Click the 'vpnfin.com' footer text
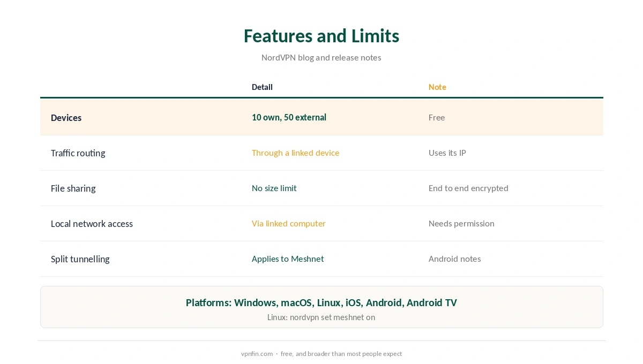This screenshot has height=364, width=643. [x=257, y=354]
